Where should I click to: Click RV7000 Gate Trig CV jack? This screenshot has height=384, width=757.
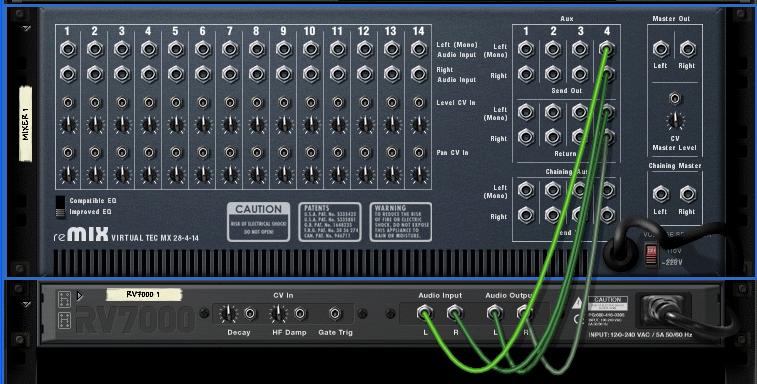click(x=336, y=314)
